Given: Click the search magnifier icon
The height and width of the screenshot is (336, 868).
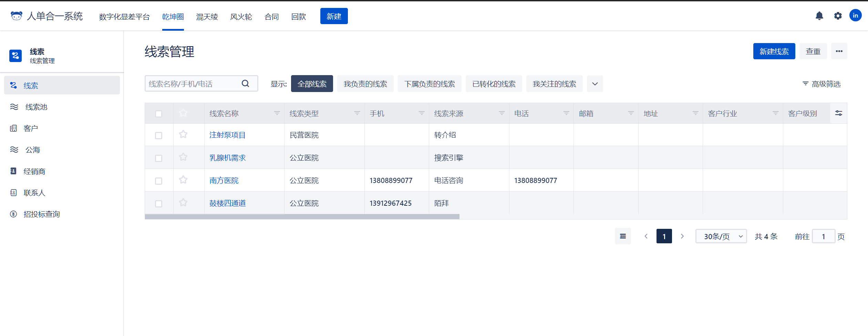Looking at the screenshot, I should point(246,83).
